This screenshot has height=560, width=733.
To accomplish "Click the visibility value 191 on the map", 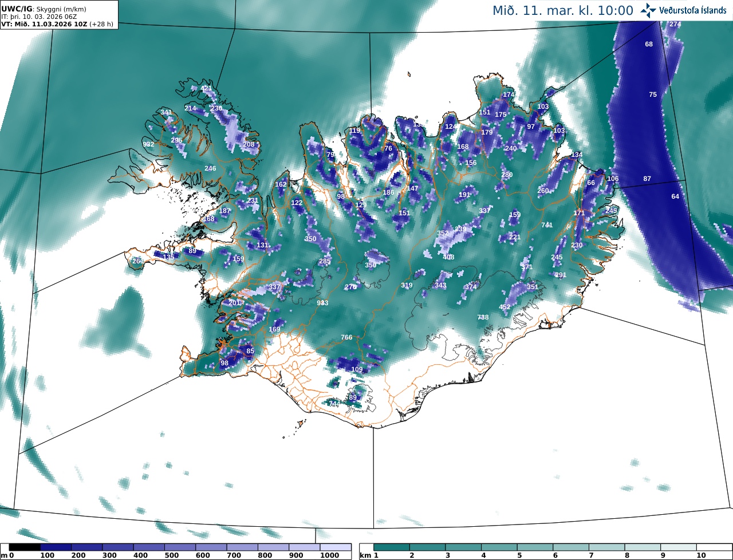I will 464,195.
